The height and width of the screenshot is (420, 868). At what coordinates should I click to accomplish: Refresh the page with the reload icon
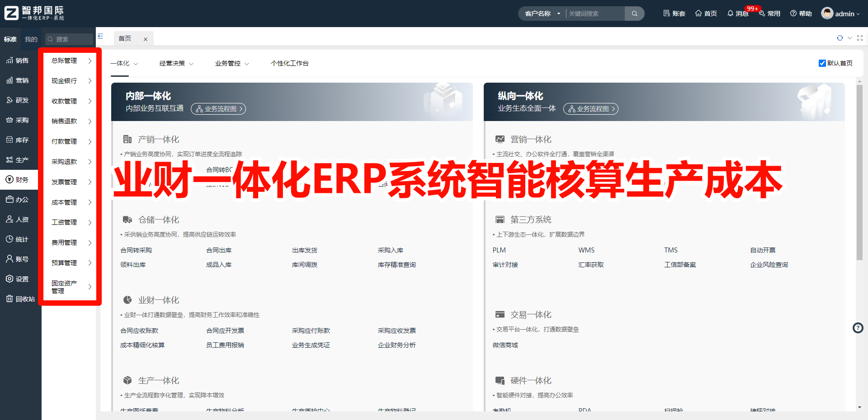click(x=840, y=38)
